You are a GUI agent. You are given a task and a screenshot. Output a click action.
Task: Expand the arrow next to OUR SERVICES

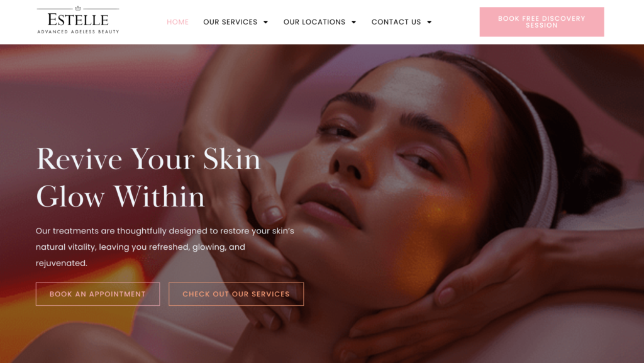pyautogui.click(x=266, y=22)
